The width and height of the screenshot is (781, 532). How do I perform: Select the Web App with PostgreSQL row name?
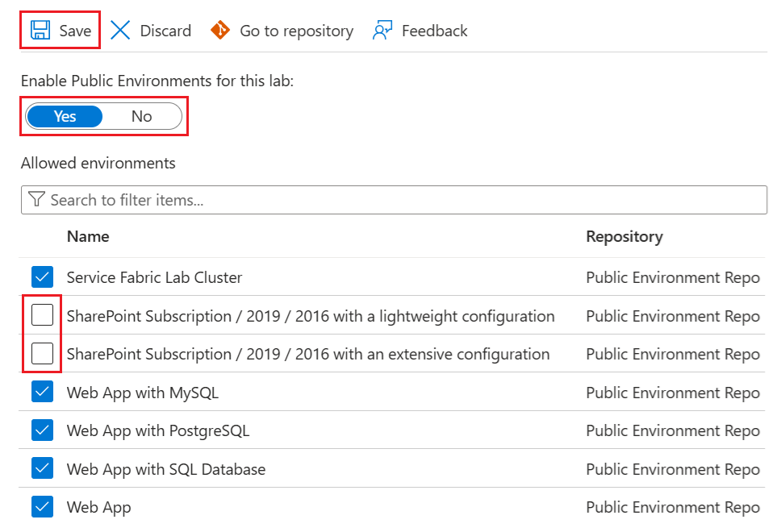click(x=158, y=430)
